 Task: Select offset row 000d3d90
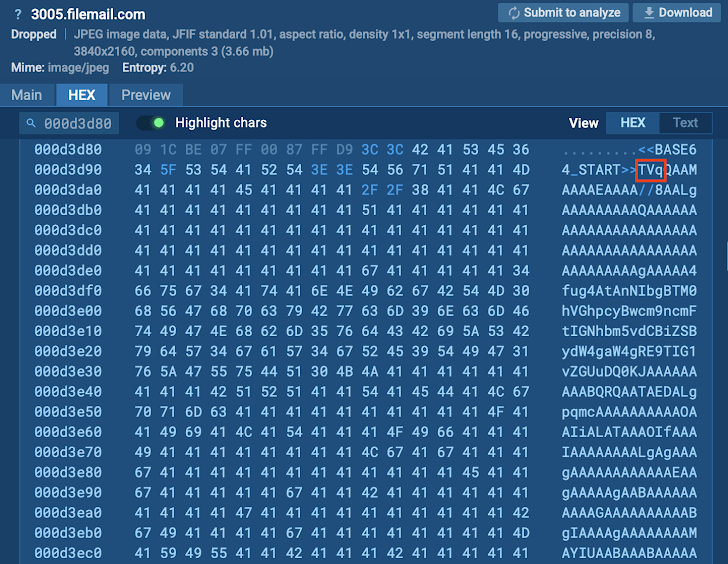coord(68,170)
